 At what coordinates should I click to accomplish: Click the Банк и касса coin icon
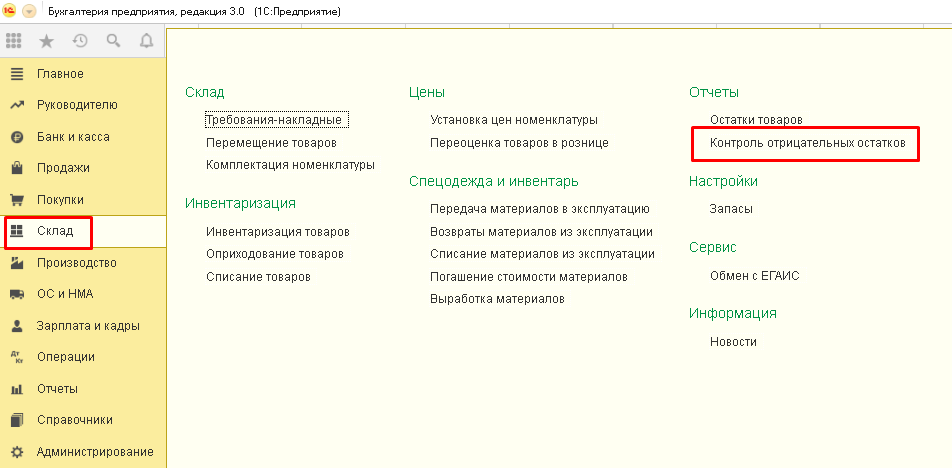point(17,137)
